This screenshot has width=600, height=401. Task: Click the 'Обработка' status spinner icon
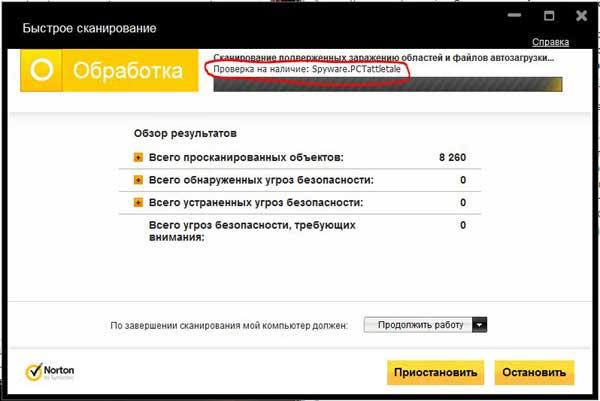pos(41,70)
